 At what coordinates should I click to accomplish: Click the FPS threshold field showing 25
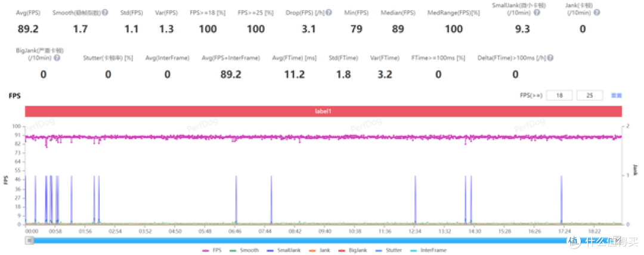pos(590,96)
